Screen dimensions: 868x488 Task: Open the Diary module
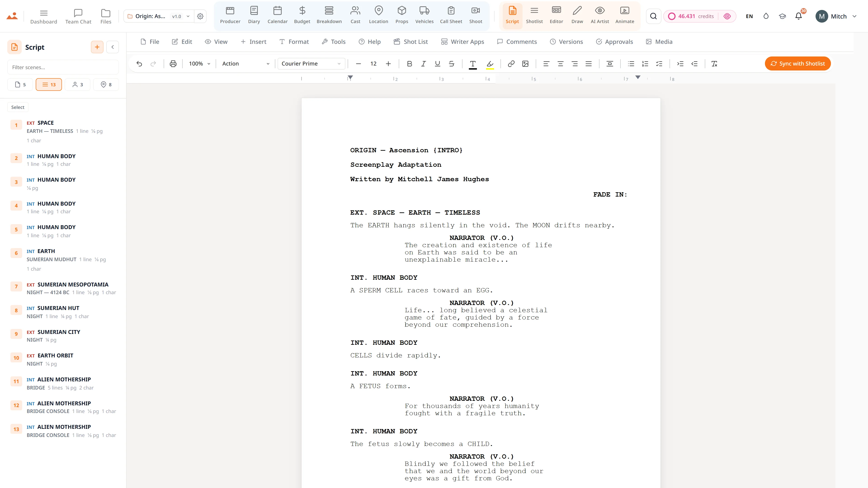pos(254,16)
